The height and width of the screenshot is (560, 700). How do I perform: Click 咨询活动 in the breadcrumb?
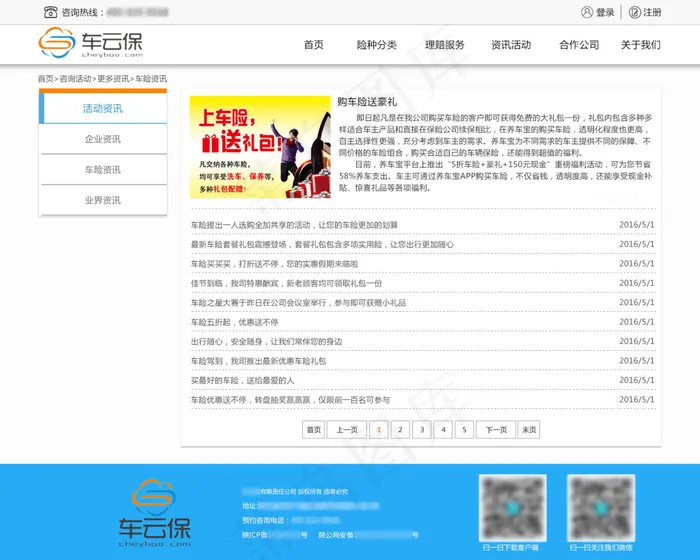point(75,78)
